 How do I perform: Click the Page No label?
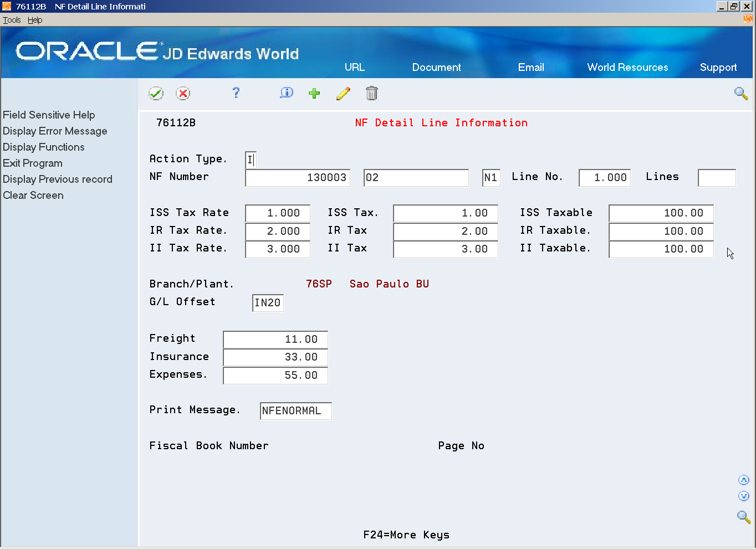pos(461,446)
